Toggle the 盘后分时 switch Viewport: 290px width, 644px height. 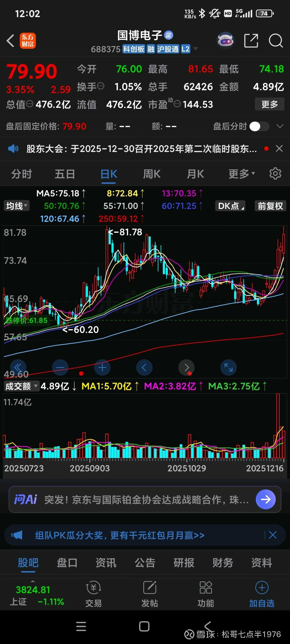[x=259, y=126]
